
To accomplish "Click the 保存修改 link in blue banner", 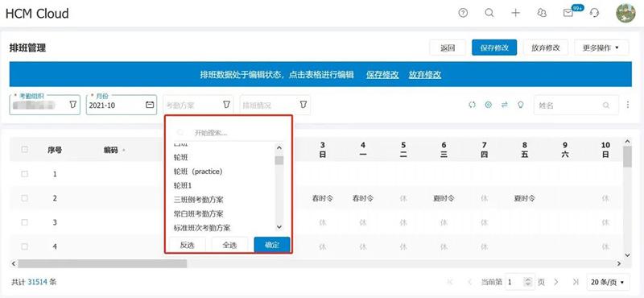I will pos(382,75).
